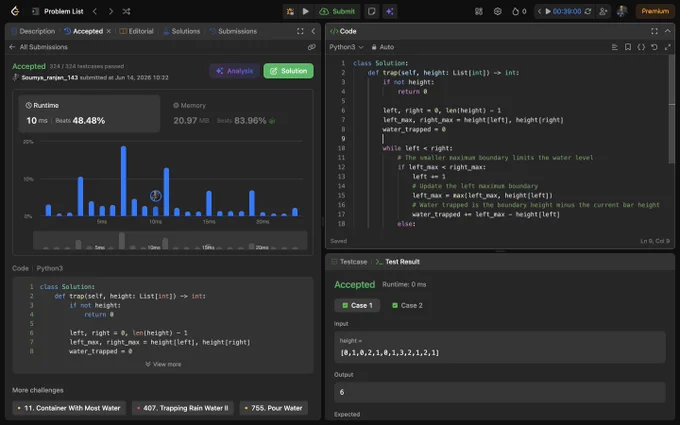Click the 'Ln 9, Col 9' status text
The height and width of the screenshot is (425, 680).
click(x=655, y=241)
